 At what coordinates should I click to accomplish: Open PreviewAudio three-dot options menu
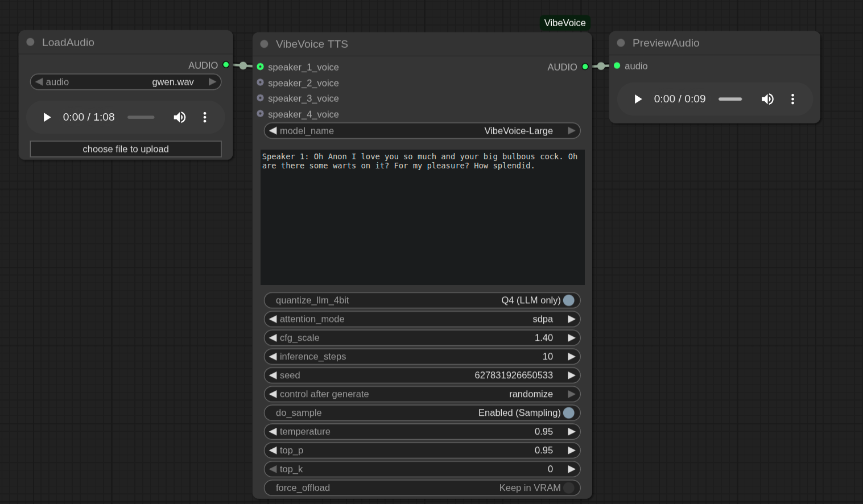click(792, 99)
